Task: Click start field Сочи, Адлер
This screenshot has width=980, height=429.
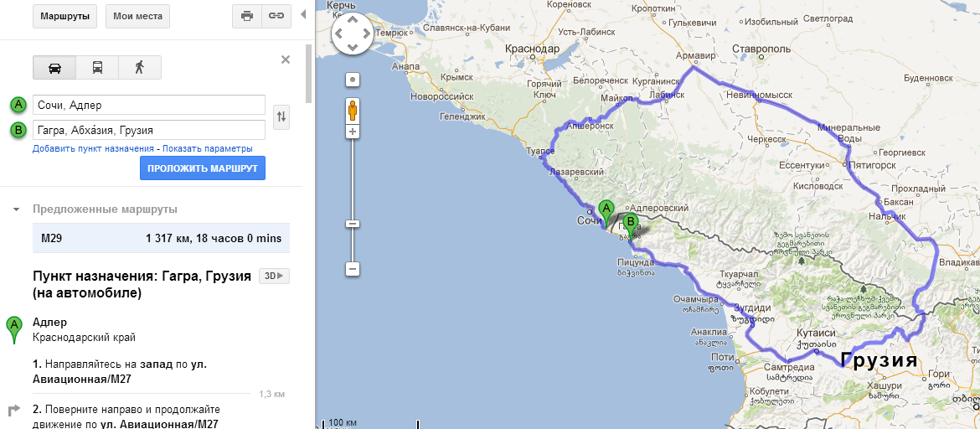Action: (x=149, y=105)
